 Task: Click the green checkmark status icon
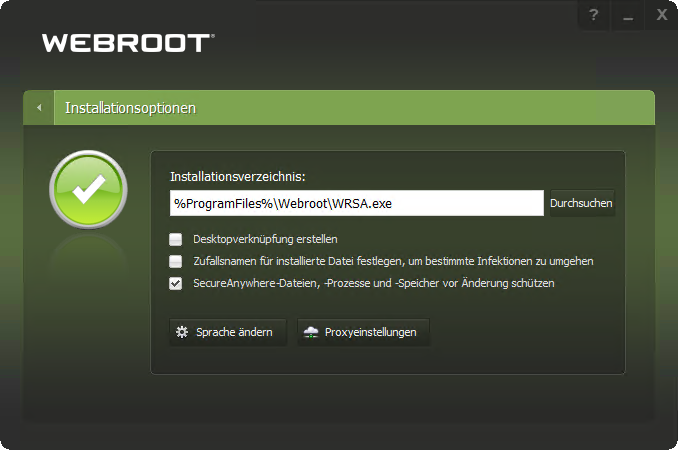89,189
